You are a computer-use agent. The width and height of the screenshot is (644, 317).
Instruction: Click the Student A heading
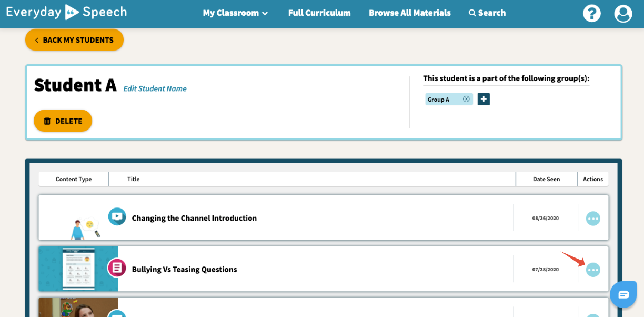point(75,85)
